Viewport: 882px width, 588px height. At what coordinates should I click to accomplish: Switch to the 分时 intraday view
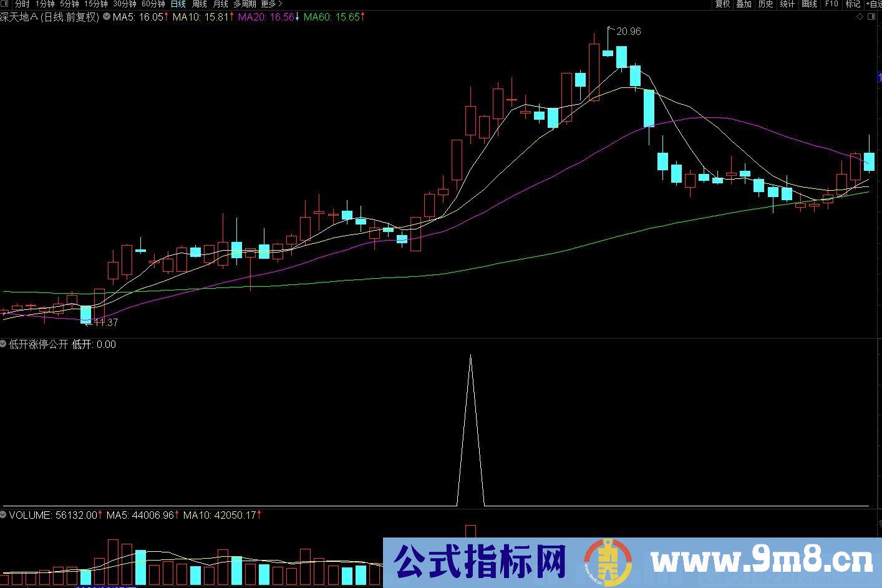pyautogui.click(x=22, y=4)
